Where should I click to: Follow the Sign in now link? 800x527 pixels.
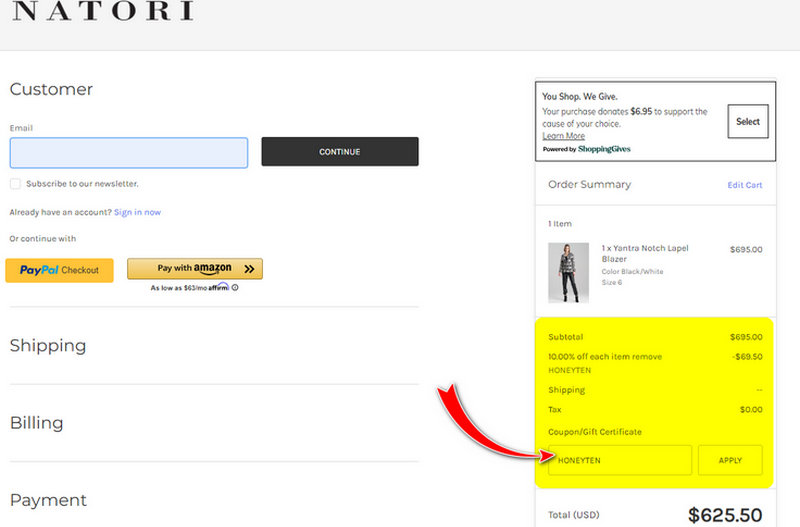[137, 212]
